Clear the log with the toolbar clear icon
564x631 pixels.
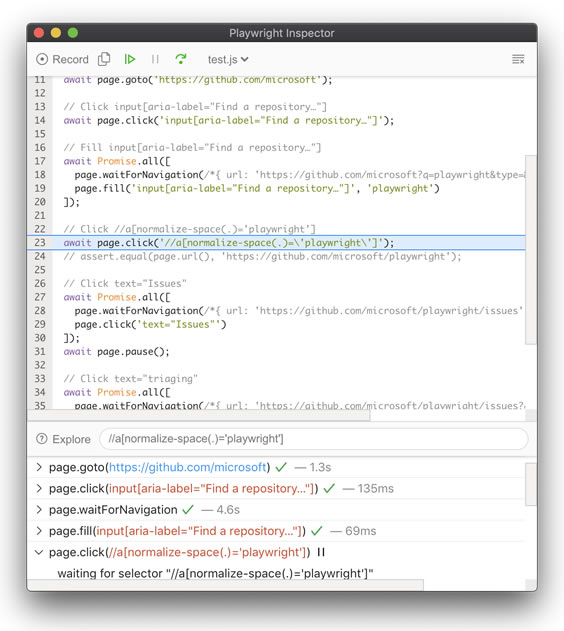pos(518,60)
